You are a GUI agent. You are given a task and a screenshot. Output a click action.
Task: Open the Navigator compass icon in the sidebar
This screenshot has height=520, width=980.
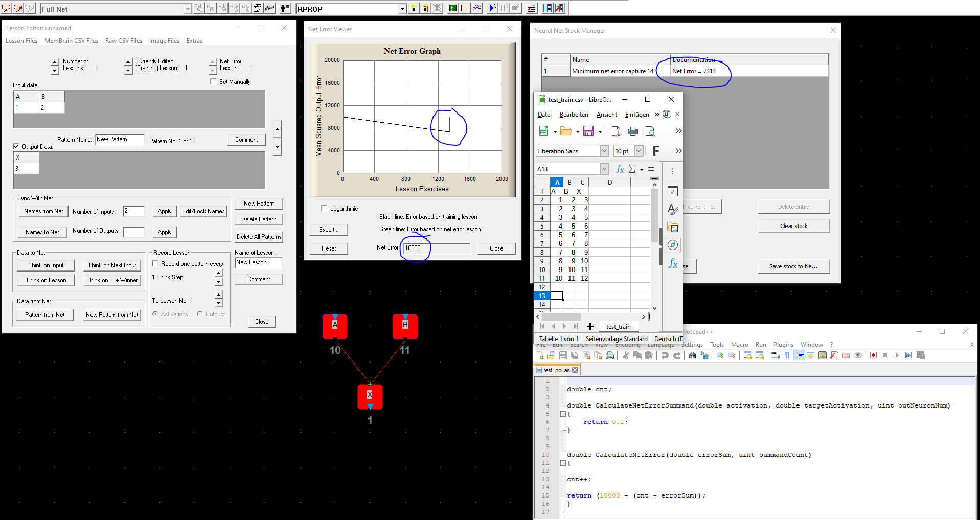673,245
